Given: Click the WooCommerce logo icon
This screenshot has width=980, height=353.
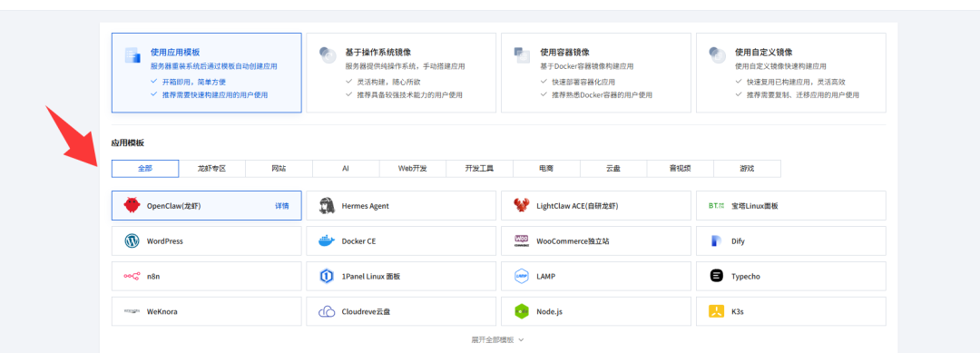Looking at the screenshot, I should point(522,240).
